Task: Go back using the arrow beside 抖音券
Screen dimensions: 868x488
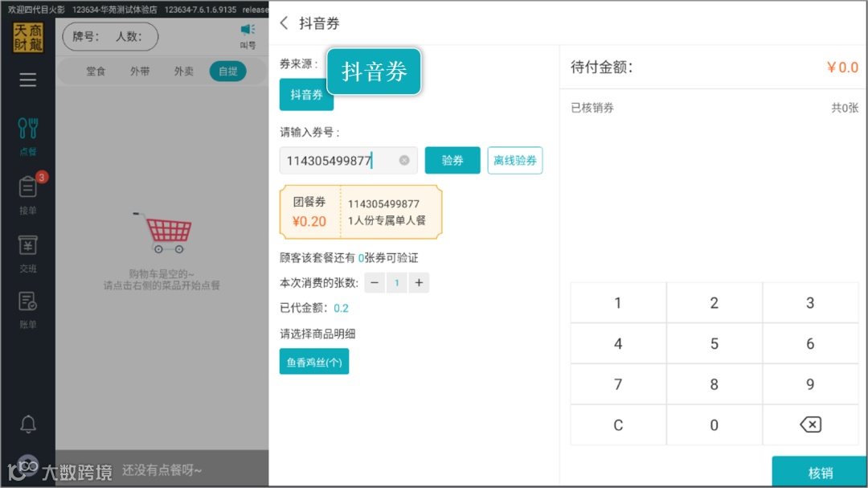Action: tap(284, 23)
